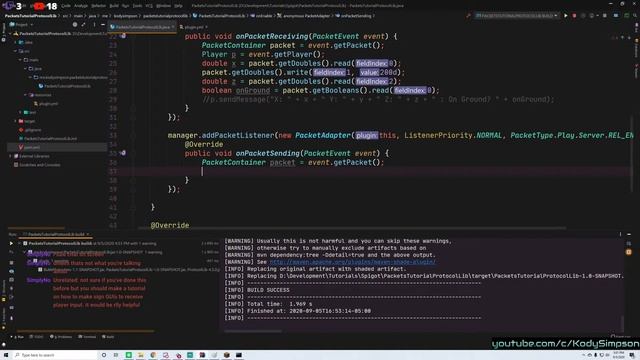The width and height of the screenshot is (640, 360).
Task: Select Scratches and Consoles in the project tree
Action: coord(37,165)
